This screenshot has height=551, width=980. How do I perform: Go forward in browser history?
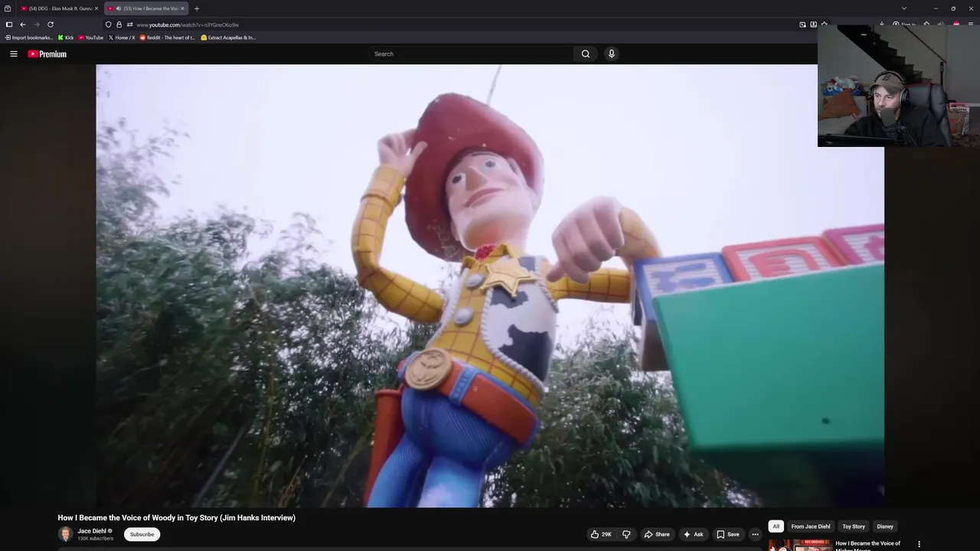tap(36, 24)
